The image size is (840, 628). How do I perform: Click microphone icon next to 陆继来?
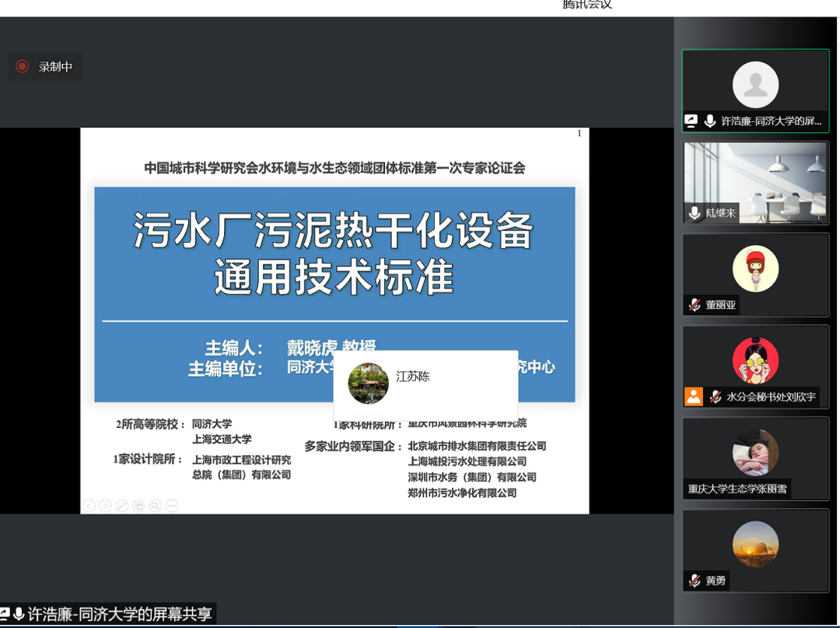pyautogui.click(x=695, y=212)
